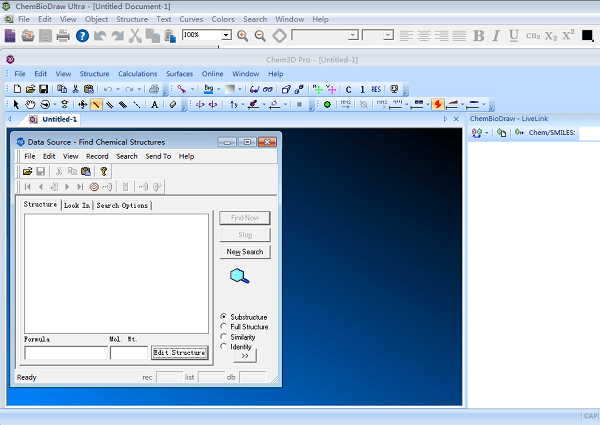The height and width of the screenshot is (425, 600).
Task: Click the Stop button
Action: coord(245,235)
